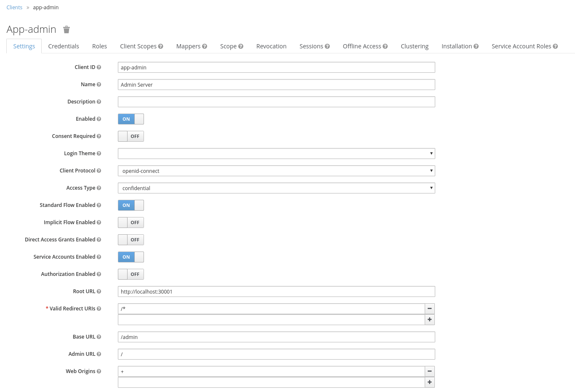The height and width of the screenshot is (392, 575).
Task: Switch to the Credentials tab
Action: [x=64, y=46]
